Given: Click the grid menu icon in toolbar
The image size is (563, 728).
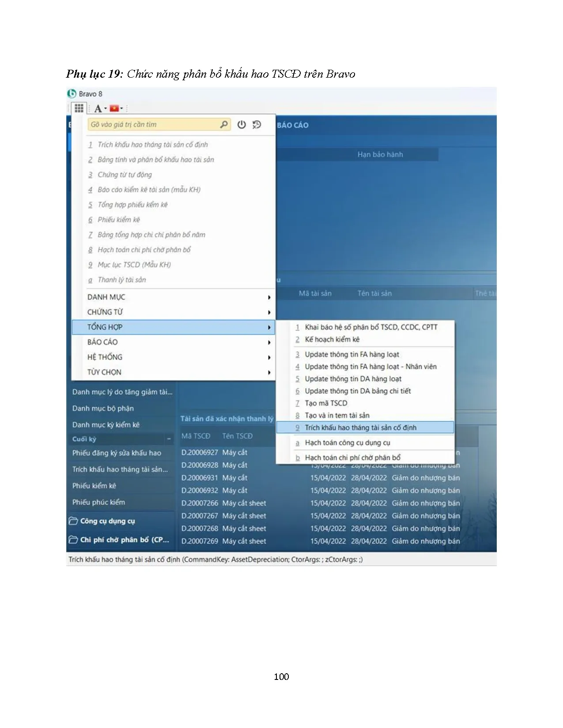Looking at the screenshot, I should click(79, 108).
